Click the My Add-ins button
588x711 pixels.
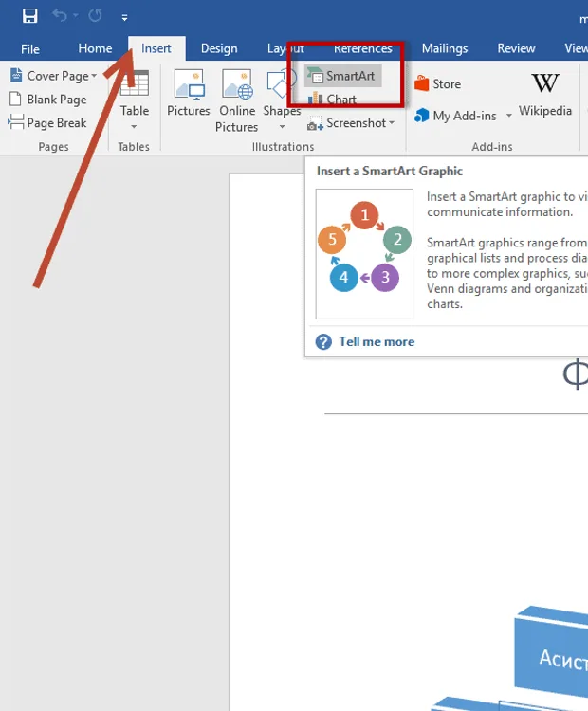click(456, 116)
